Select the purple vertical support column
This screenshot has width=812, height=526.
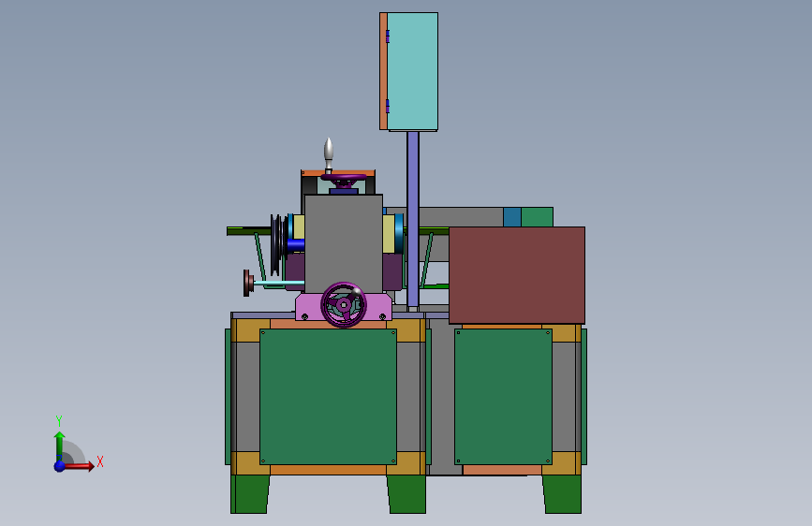tap(413, 219)
